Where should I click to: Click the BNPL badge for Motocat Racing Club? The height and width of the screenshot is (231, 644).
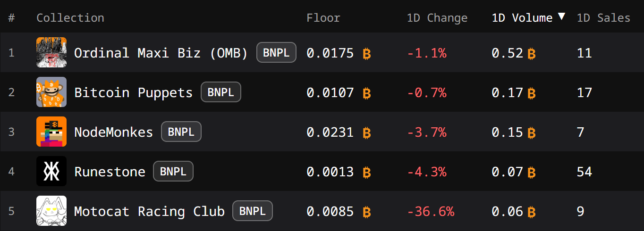[253, 211]
